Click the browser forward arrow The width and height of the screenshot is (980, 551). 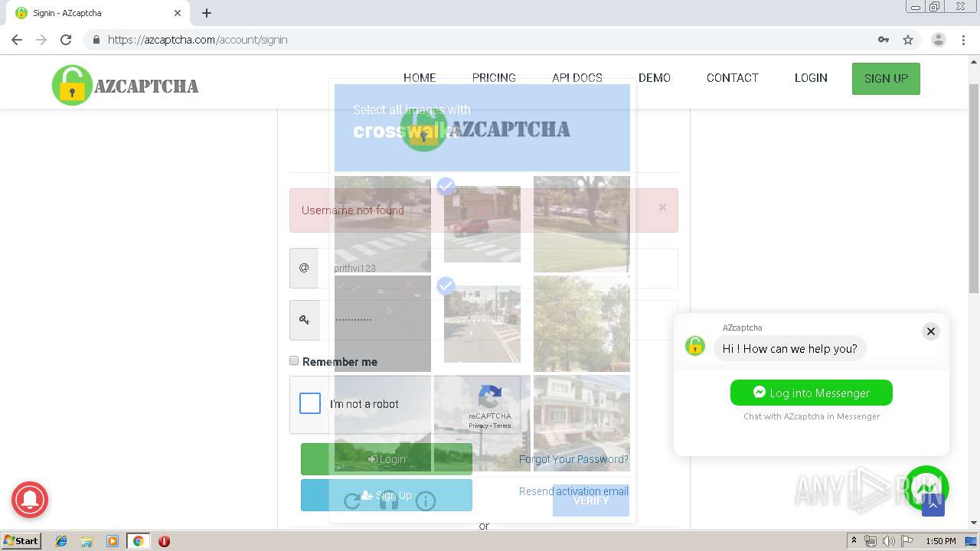point(41,40)
